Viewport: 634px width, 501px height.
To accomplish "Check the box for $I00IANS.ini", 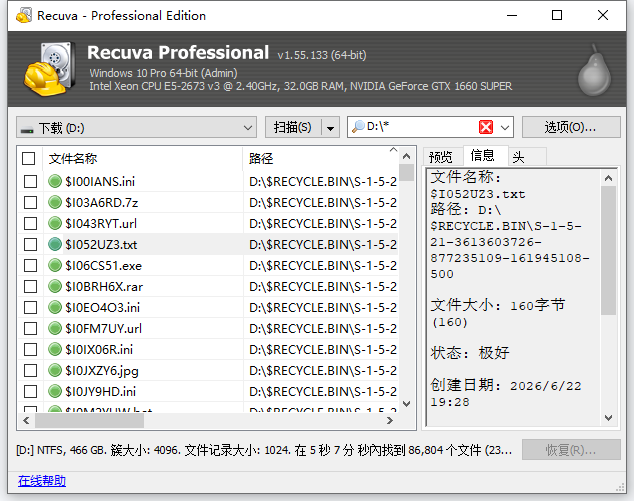I will point(30,182).
